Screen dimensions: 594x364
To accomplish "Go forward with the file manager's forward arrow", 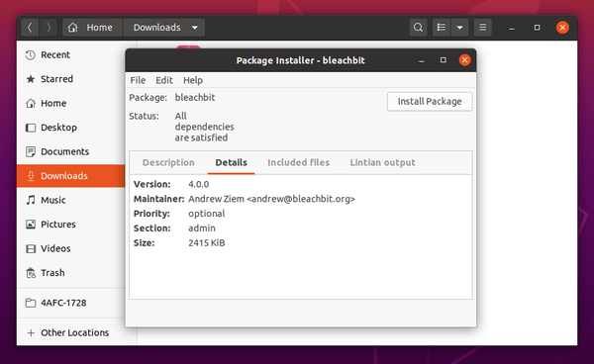I will (49, 28).
